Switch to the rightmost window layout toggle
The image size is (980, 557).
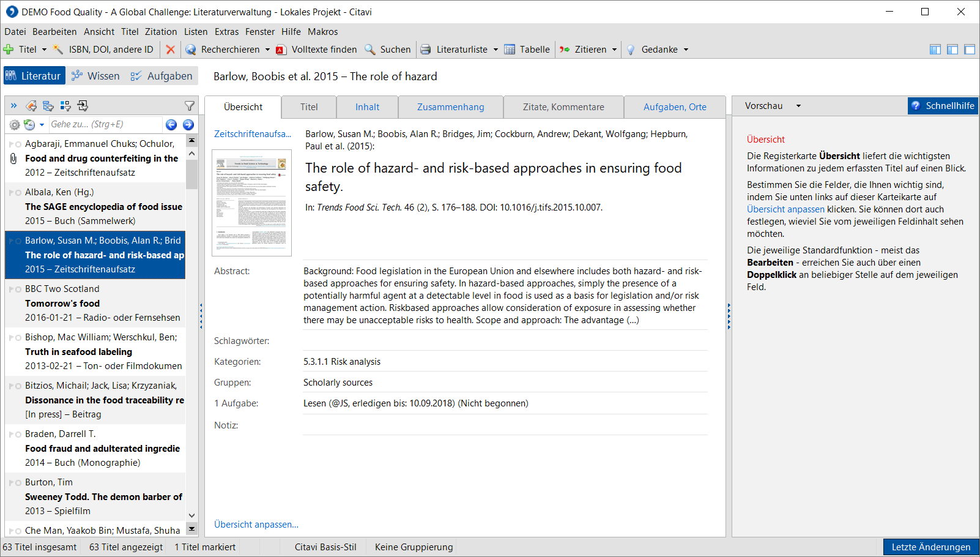click(x=970, y=50)
